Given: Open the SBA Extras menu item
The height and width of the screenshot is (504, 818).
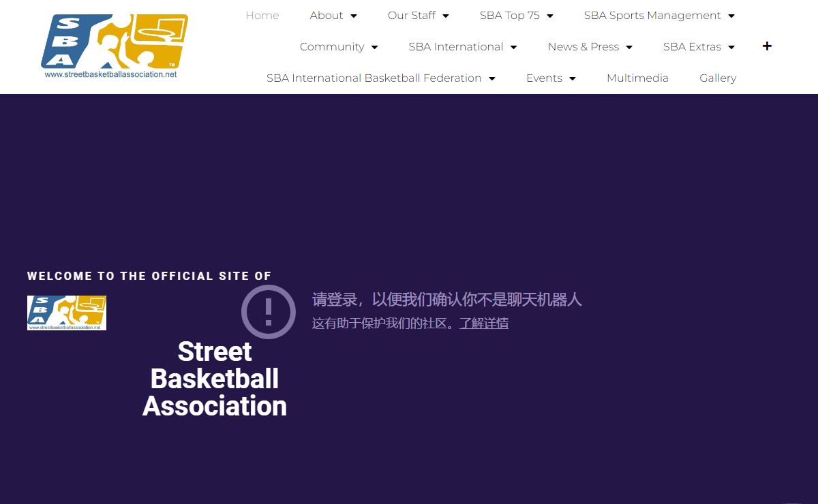Looking at the screenshot, I should pos(692,47).
